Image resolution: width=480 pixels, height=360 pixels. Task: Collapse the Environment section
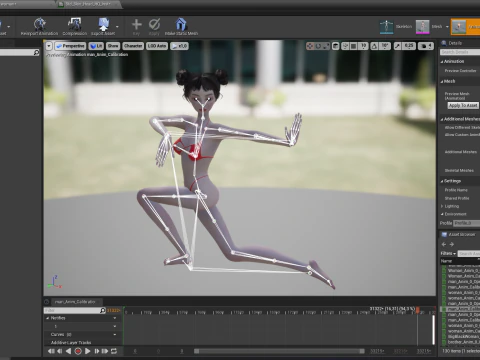pyautogui.click(x=442, y=214)
